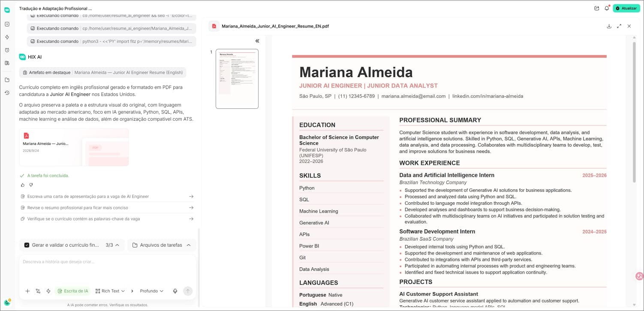
Task: Expand the python3 Executando comando step
Action: click(111, 42)
